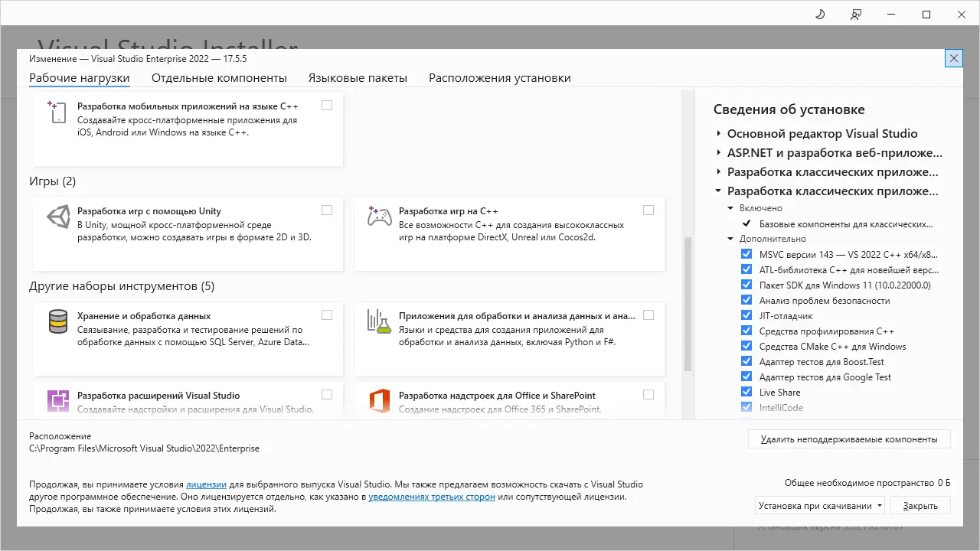This screenshot has height=551, width=980.
Task: Click the Удалить неподдерживаемые компоненты button
Action: (849, 439)
